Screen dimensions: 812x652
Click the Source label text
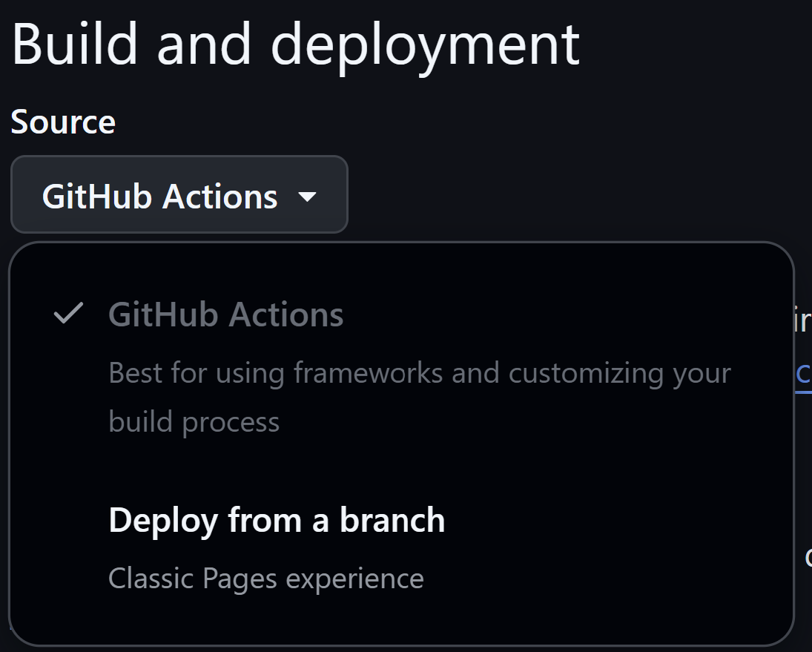(x=63, y=122)
